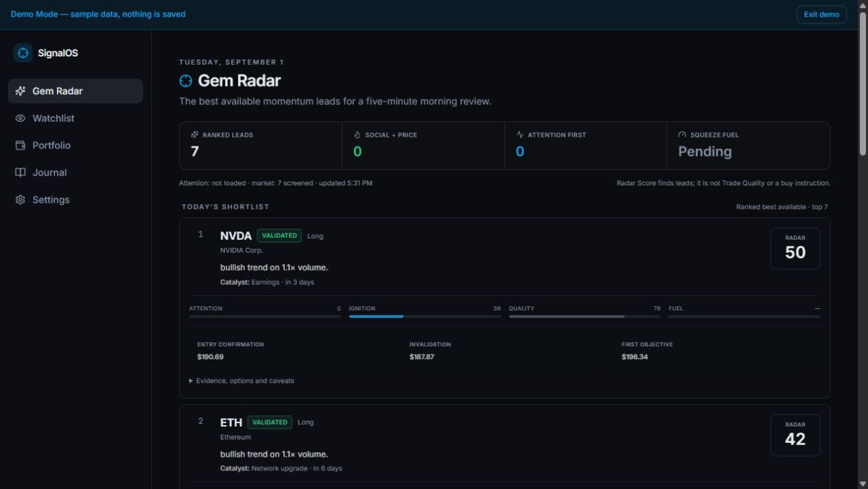Click the Attention First stat card
868x489 pixels.
coord(586,146)
